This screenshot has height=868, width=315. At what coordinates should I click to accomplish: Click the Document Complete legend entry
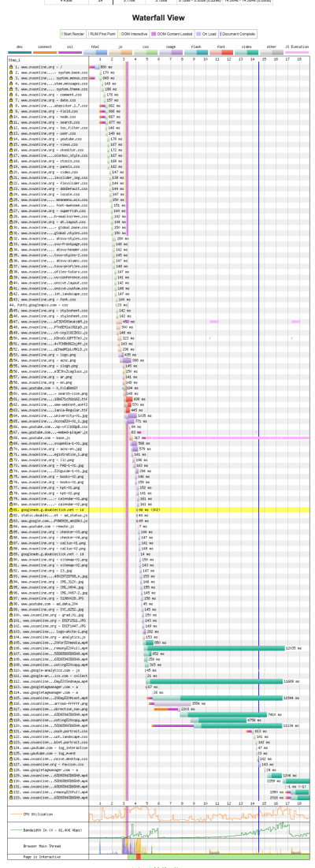pyautogui.click(x=238, y=34)
